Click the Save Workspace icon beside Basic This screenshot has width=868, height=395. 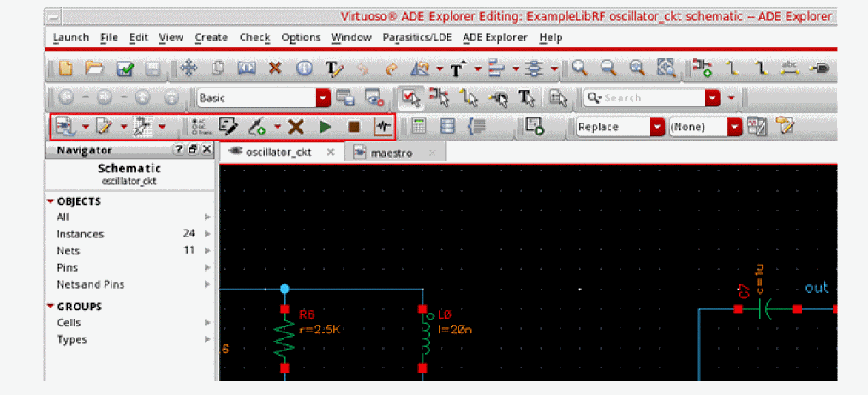[x=345, y=98]
